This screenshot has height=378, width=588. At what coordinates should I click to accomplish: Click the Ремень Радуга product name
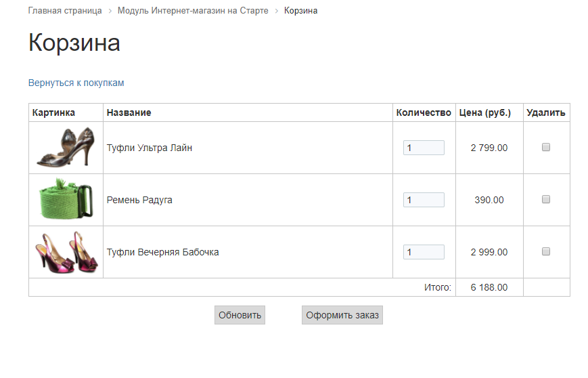pyautogui.click(x=139, y=200)
